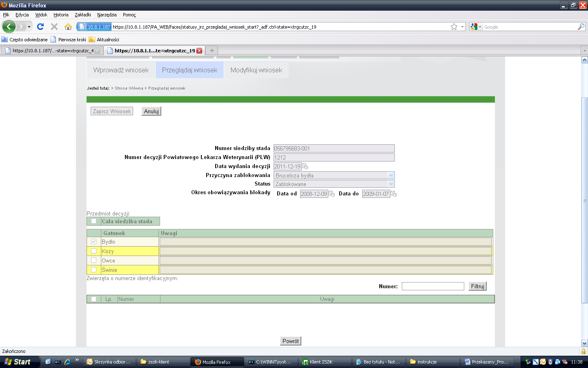Viewport: 588px width, 368px height.
Task: Click the Bydło Uwagi text field
Action: click(x=325, y=242)
